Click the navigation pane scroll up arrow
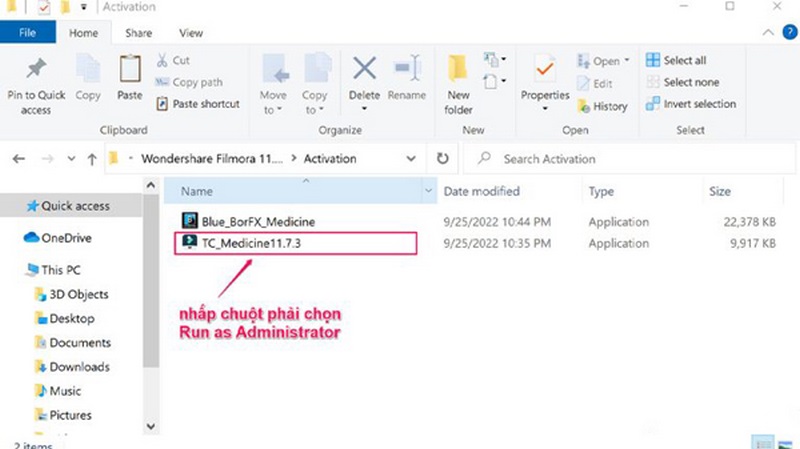The image size is (800, 449). [151, 186]
